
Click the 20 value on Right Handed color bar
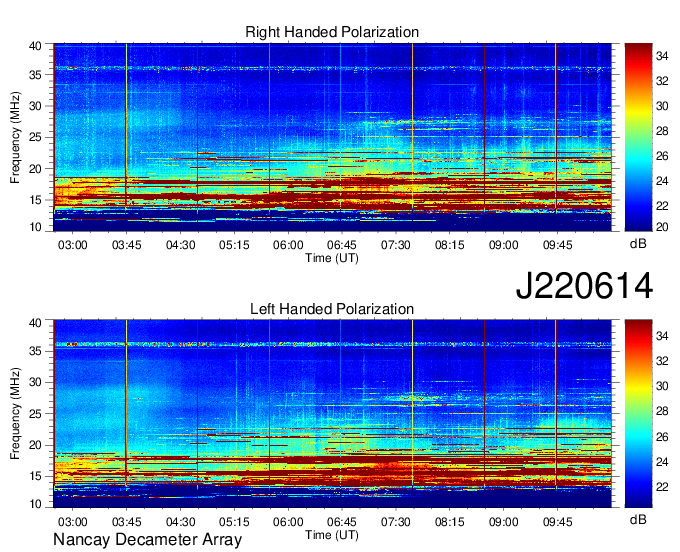click(662, 227)
